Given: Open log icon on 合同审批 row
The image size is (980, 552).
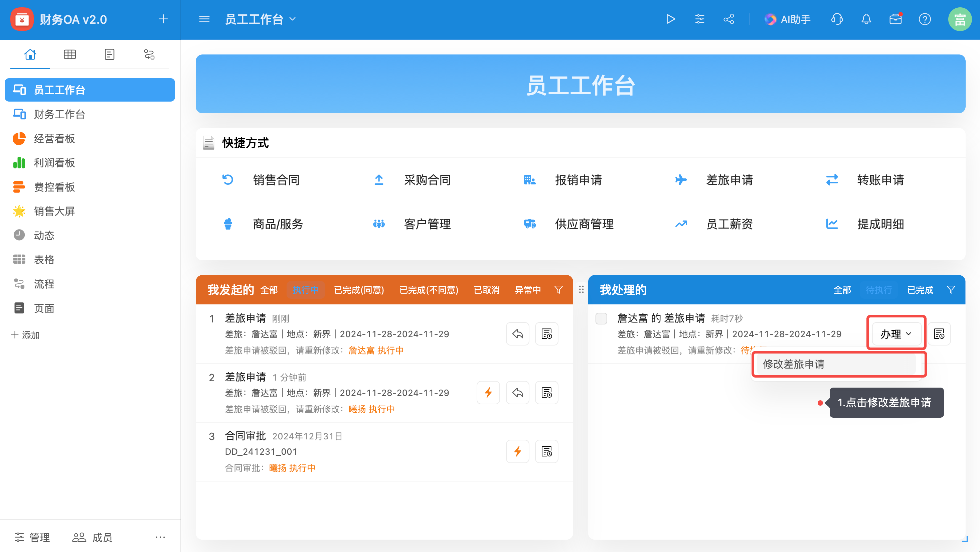Looking at the screenshot, I should coord(547,451).
